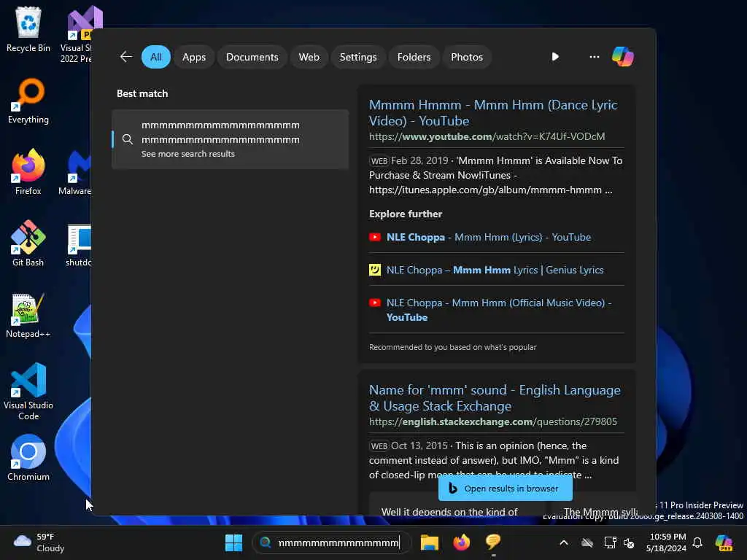747x560 pixels.
Task: Select the Git Bash desktop shortcut
Action: click(x=28, y=244)
